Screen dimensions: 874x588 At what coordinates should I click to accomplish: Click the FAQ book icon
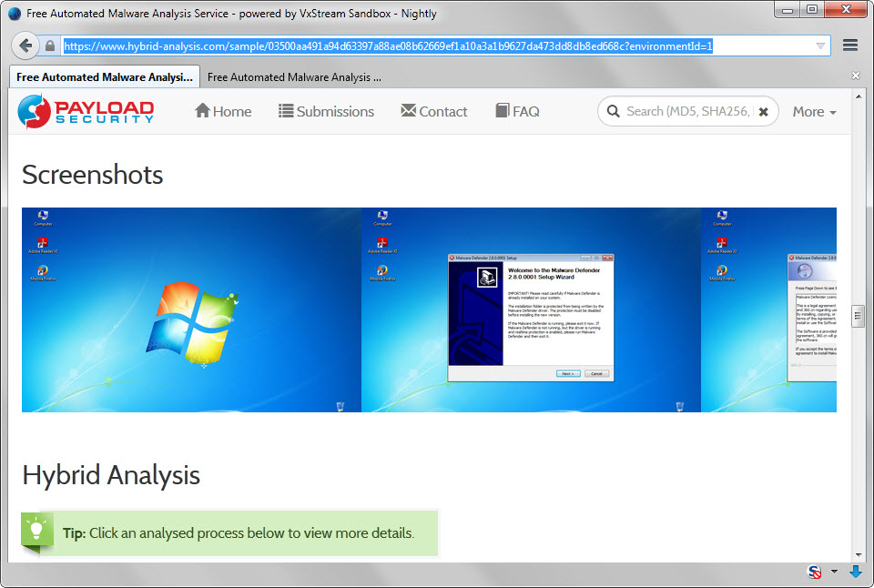point(503,110)
